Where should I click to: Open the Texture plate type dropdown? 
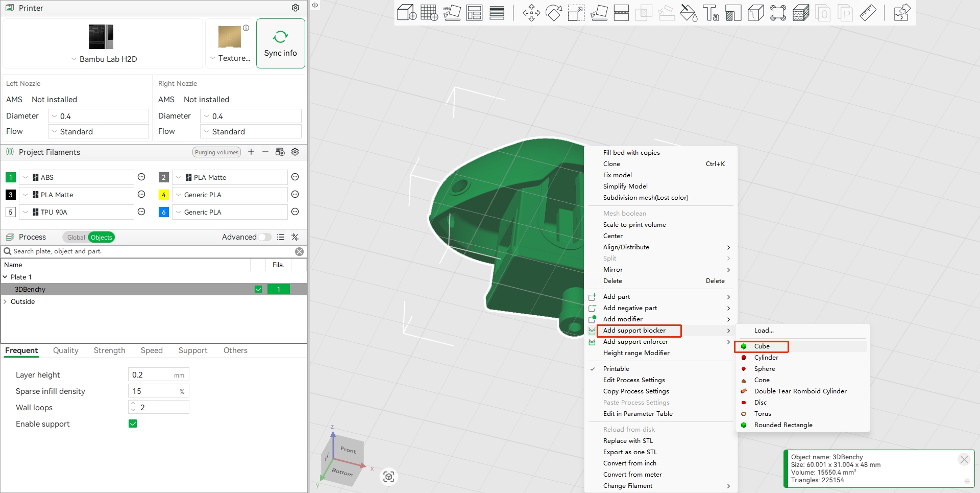coord(230,58)
